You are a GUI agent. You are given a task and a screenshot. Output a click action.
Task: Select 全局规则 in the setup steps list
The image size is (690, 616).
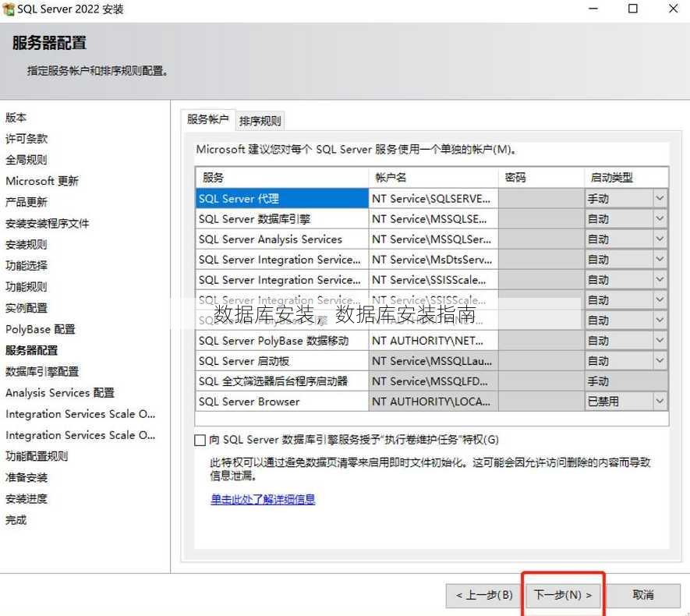pyautogui.click(x=27, y=160)
